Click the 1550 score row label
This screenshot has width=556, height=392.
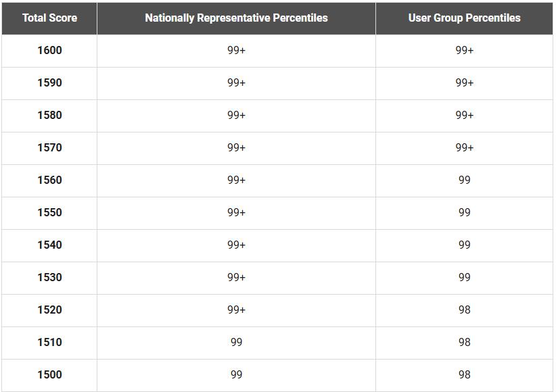[x=49, y=212]
